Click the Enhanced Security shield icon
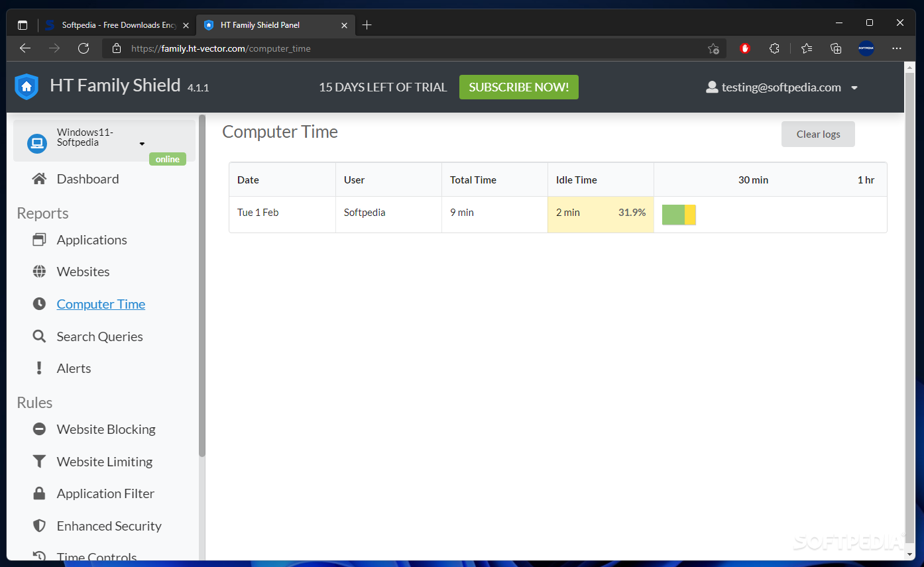The width and height of the screenshot is (924, 567). coord(40,526)
